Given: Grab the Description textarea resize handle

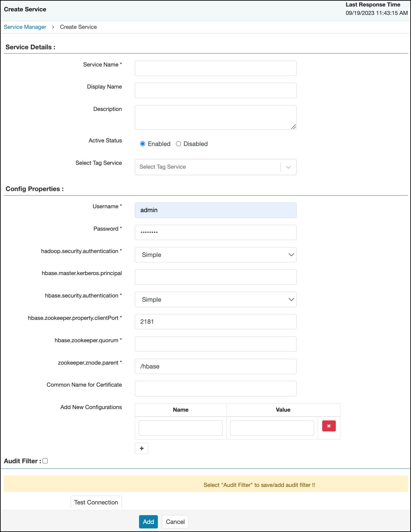Looking at the screenshot, I should 294,127.
